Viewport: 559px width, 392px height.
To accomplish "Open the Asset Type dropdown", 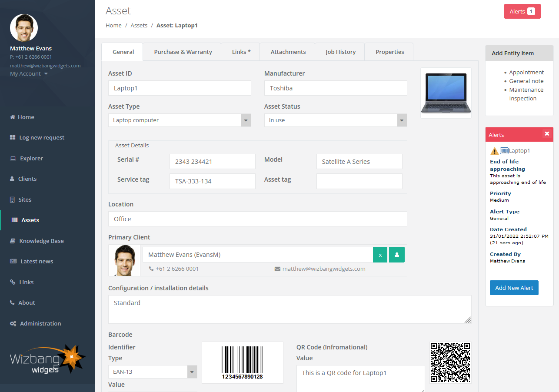I will pos(180,120).
